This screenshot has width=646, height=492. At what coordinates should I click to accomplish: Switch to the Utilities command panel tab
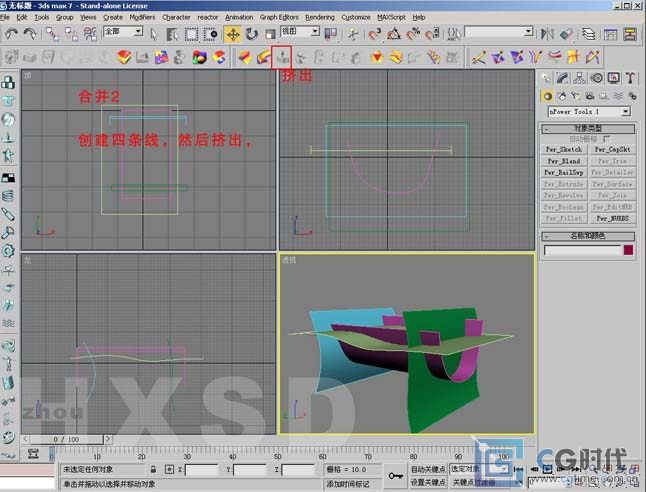click(x=630, y=78)
